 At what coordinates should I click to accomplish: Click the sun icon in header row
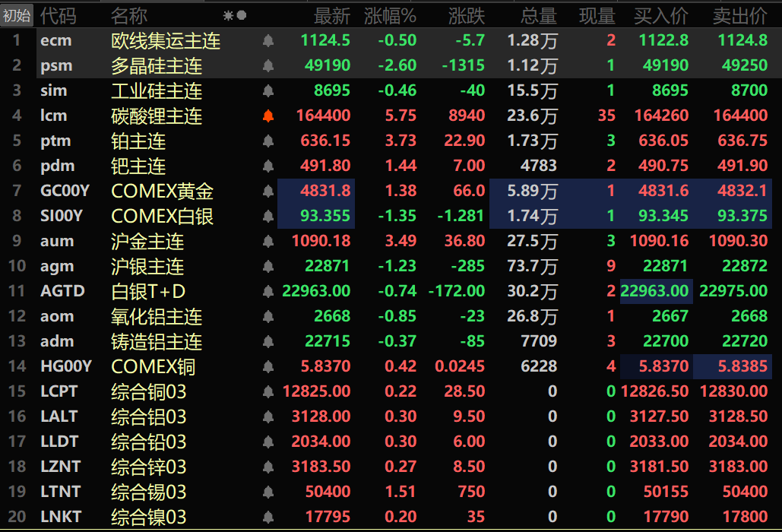228,15
